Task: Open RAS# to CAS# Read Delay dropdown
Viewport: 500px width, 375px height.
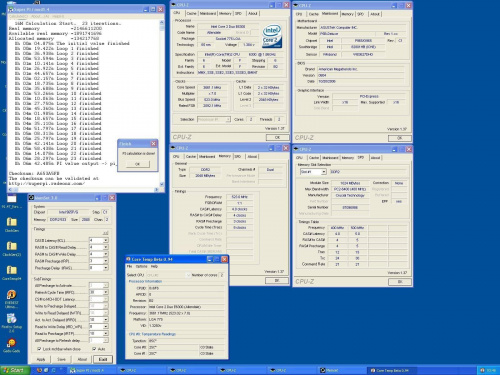Action: click(x=106, y=247)
